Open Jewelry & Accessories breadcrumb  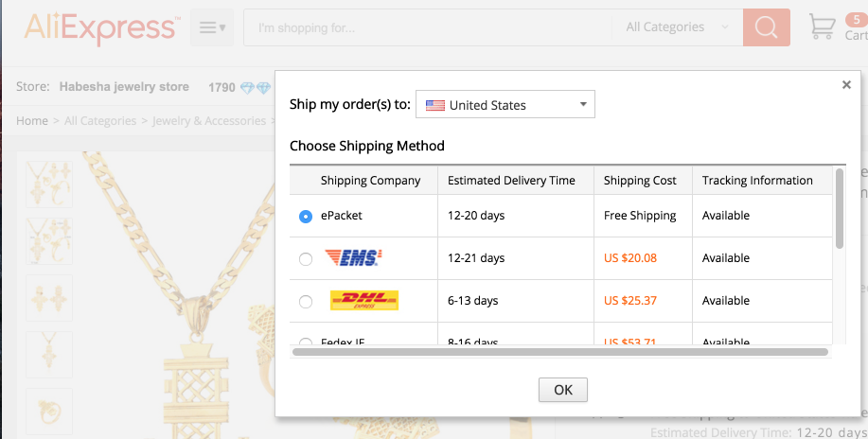(x=209, y=121)
